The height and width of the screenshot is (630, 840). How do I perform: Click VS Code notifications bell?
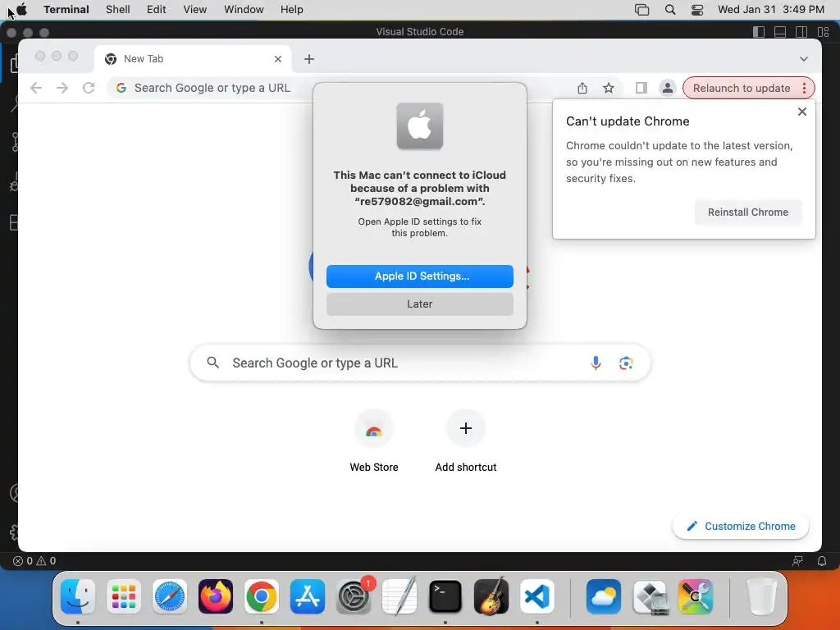(822, 561)
